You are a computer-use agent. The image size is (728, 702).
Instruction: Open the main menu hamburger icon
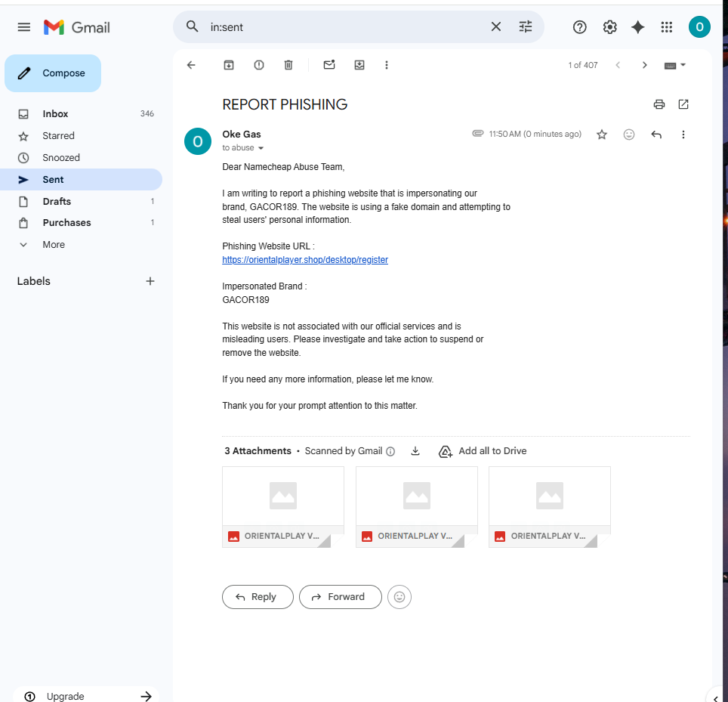coord(23,27)
